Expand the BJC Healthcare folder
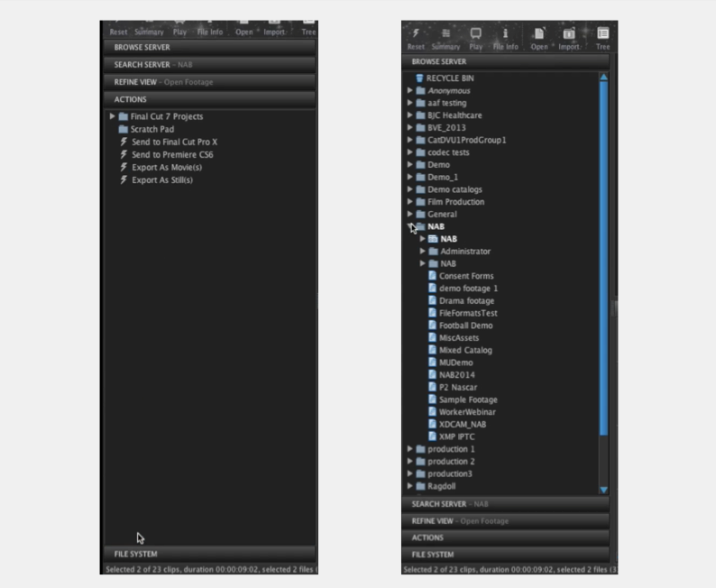The height and width of the screenshot is (588, 716). click(x=409, y=115)
